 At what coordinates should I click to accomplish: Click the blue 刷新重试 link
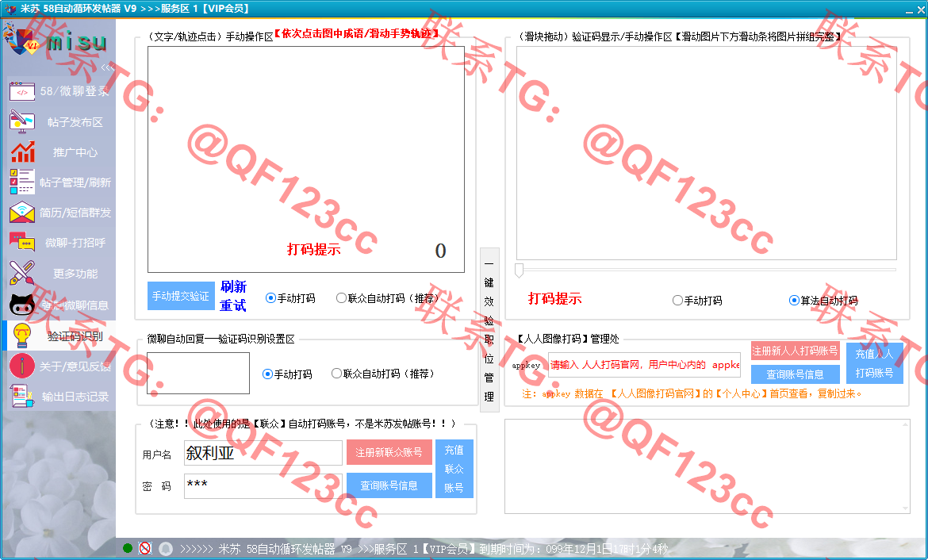click(233, 296)
